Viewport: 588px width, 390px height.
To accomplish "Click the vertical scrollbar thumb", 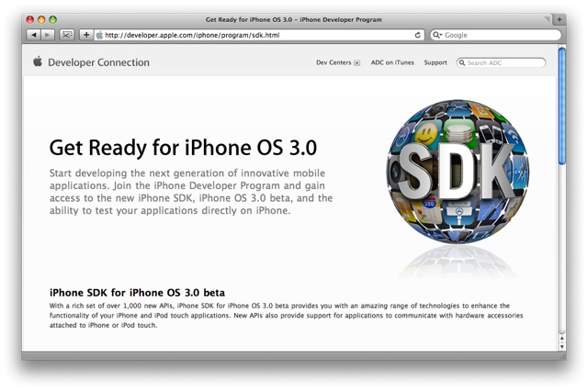I will point(561,106).
